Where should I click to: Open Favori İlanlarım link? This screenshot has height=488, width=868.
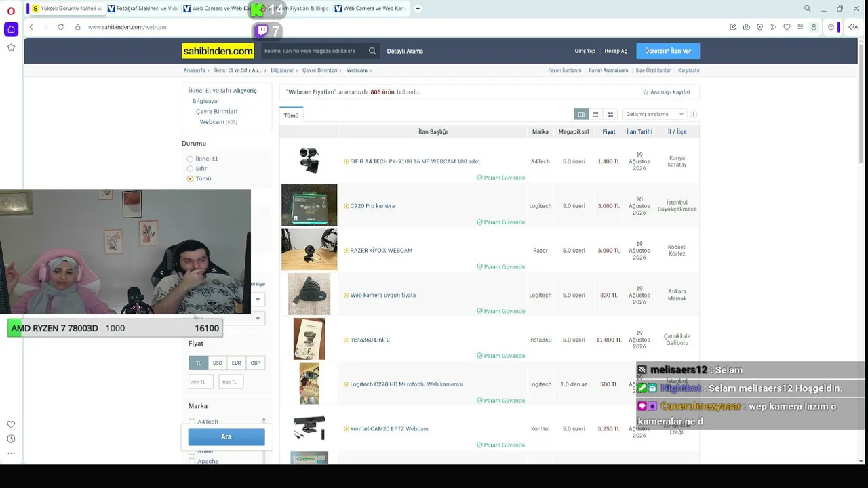564,70
